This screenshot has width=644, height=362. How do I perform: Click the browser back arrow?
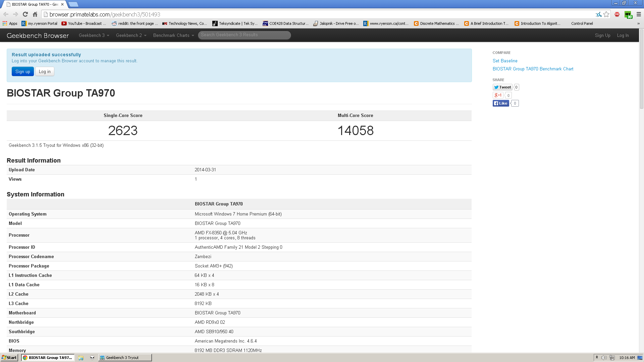pyautogui.click(x=6, y=14)
